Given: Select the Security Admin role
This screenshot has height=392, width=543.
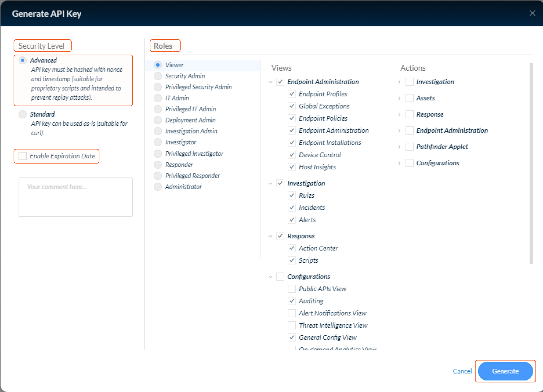Looking at the screenshot, I should click(158, 76).
